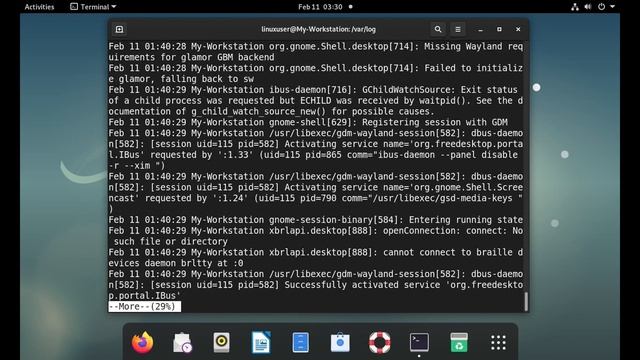The image size is (640, 360).
Task: Click the network status icon in top bar
Action: [x=575, y=7]
